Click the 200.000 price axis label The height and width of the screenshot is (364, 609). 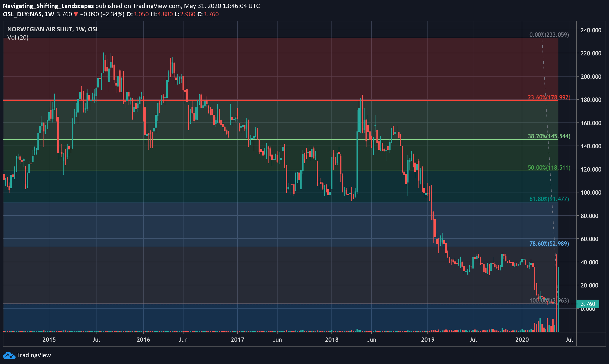click(x=591, y=77)
